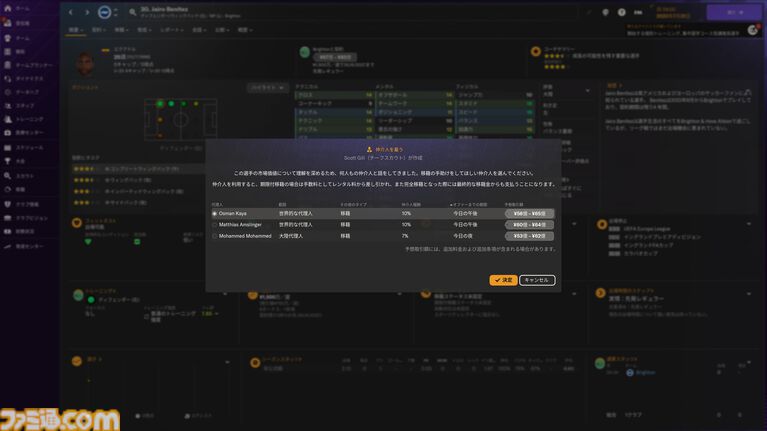Click Matthias Amslinger's estimated fee range pill
767x431 pixels.
tap(529, 225)
